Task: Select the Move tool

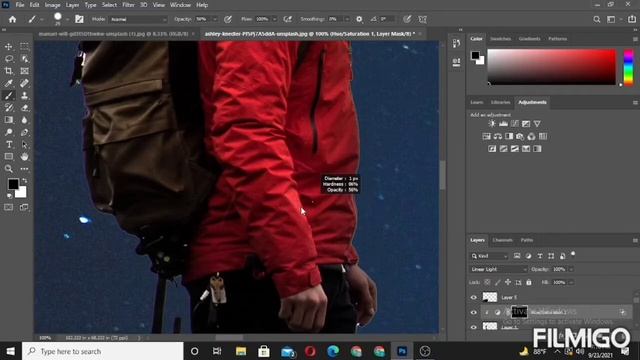Action: pyautogui.click(x=9, y=47)
